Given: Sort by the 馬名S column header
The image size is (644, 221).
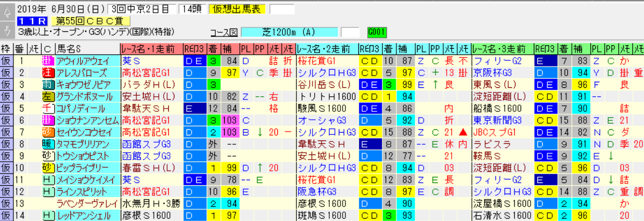Looking at the screenshot, I should coord(88,49).
